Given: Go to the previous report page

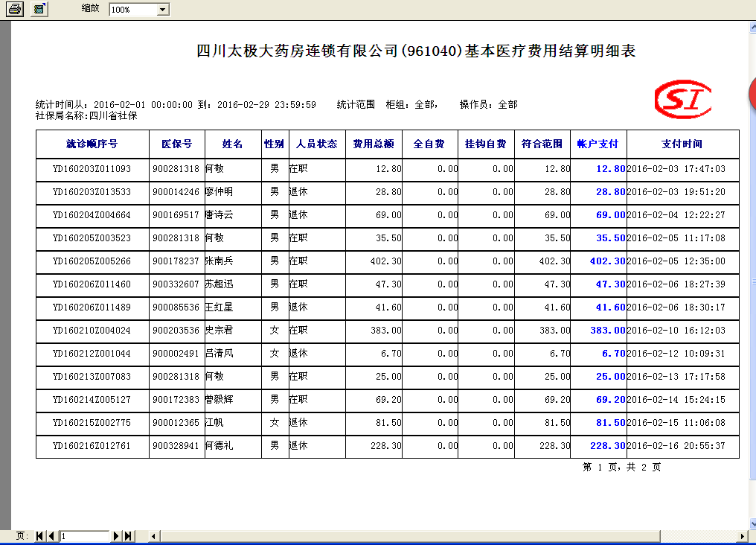Looking at the screenshot, I should [x=51, y=536].
